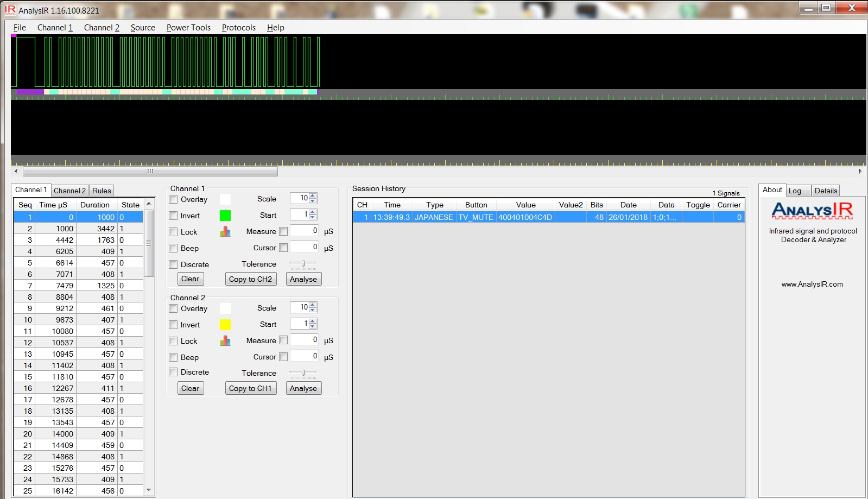Open Channel 2 histogram chart icon
Image resolution: width=868 pixels, height=499 pixels.
(x=225, y=341)
